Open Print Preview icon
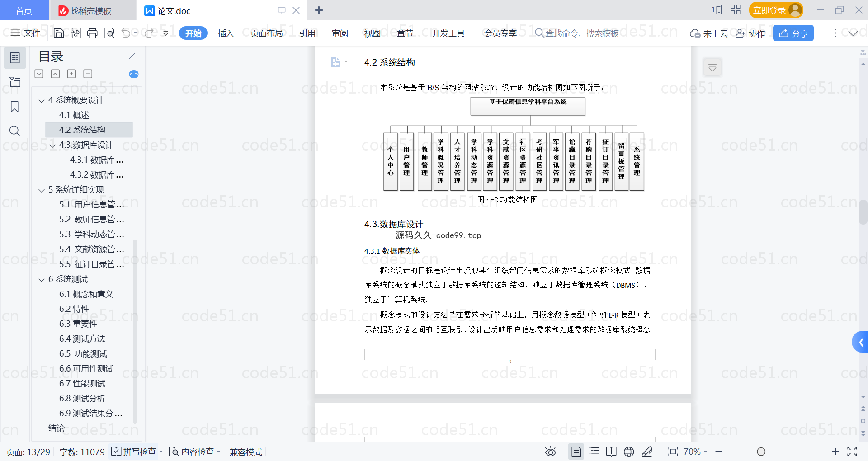Screen dimensions: 868x461 tap(109, 33)
